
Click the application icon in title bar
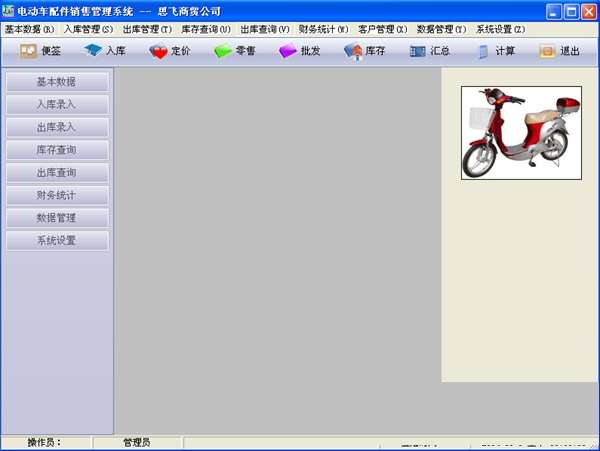(x=8, y=11)
